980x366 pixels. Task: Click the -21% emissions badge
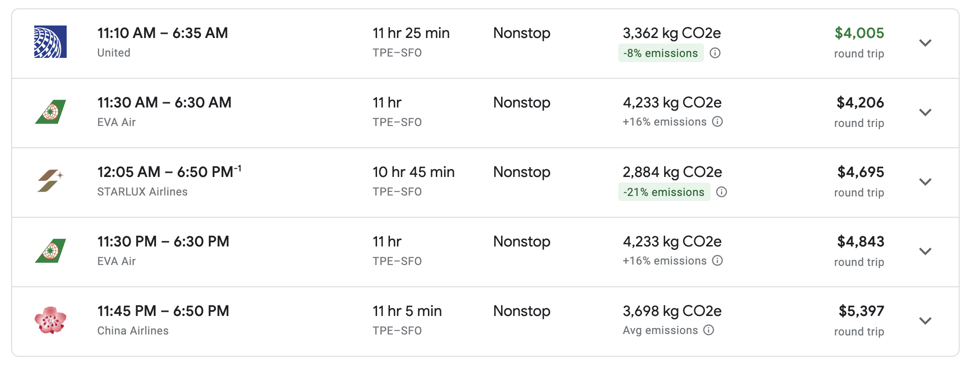664,192
